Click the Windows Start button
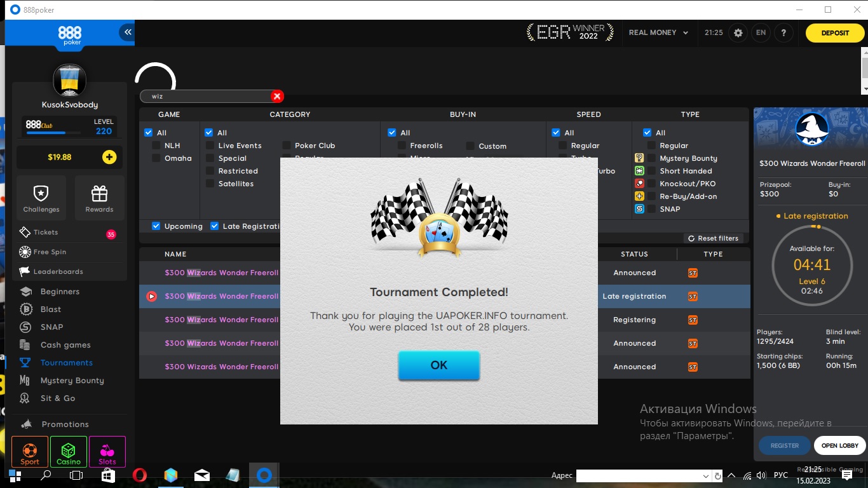The height and width of the screenshot is (488, 868). (x=15, y=475)
